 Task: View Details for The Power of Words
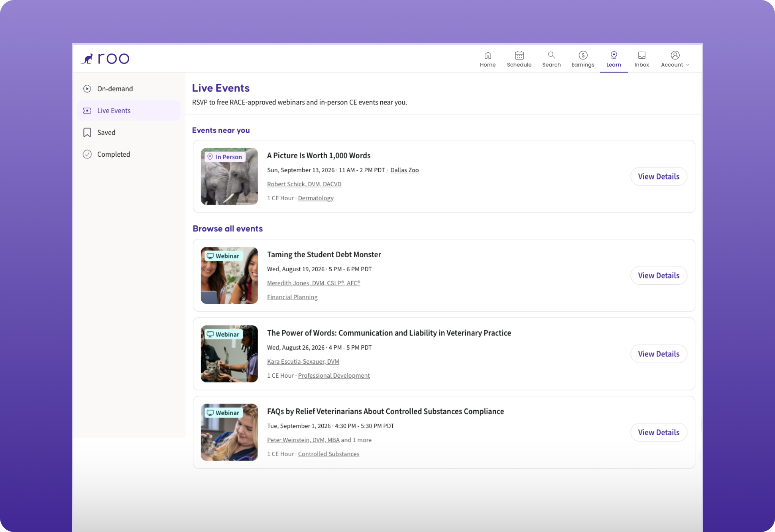pos(659,354)
